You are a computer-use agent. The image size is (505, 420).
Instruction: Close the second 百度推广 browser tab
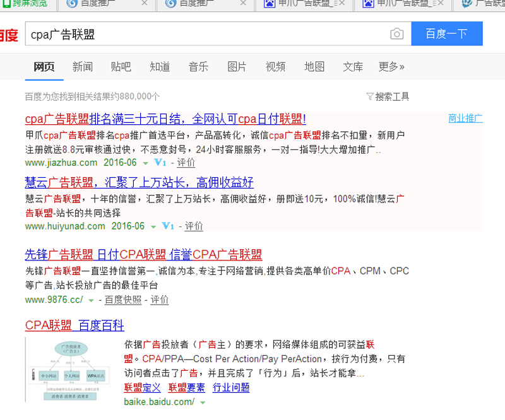pyautogui.click(x=243, y=3)
